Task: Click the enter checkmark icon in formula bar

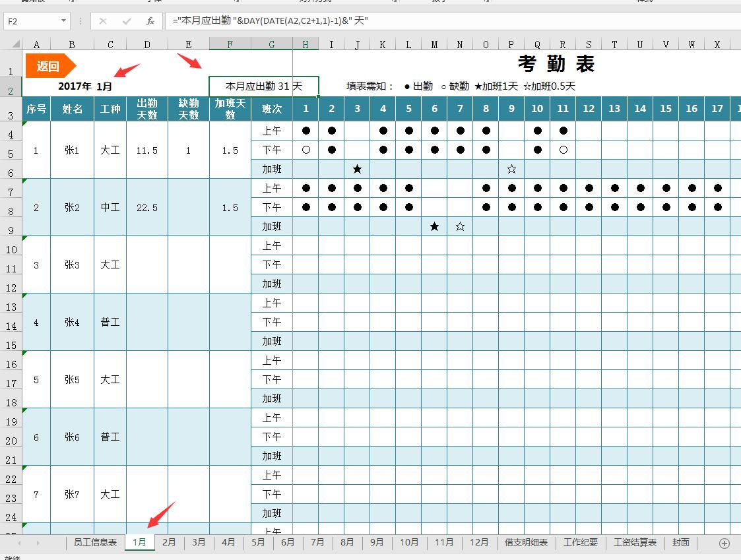Action: tap(127, 21)
